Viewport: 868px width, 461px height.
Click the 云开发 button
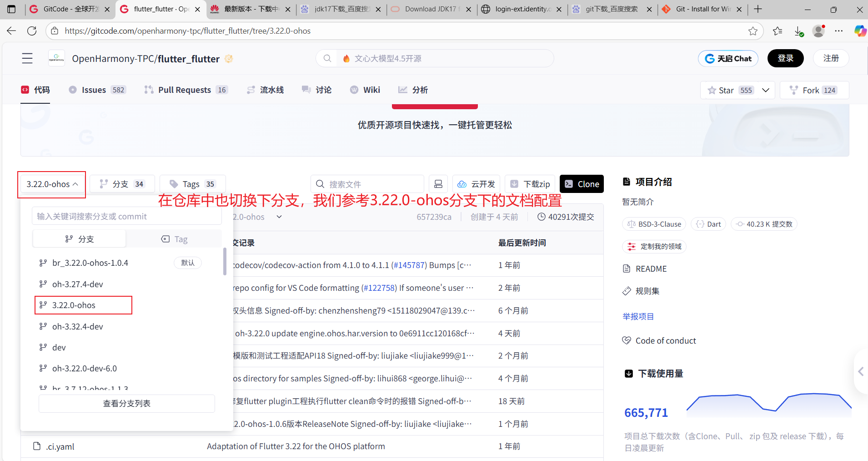pyautogui.click(x=476, y=184)
